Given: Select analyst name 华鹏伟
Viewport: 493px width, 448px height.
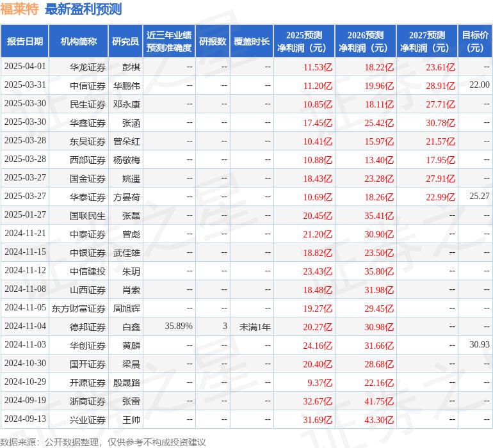Looking at the screenshot, I should [127, 86].
